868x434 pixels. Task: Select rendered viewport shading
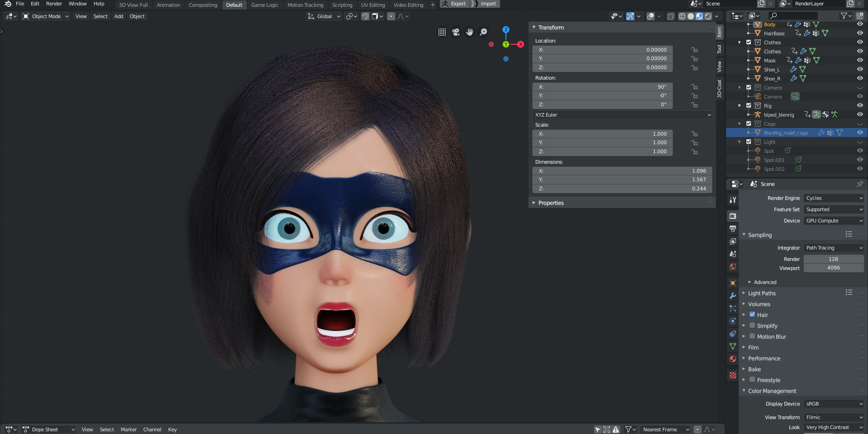708,16
